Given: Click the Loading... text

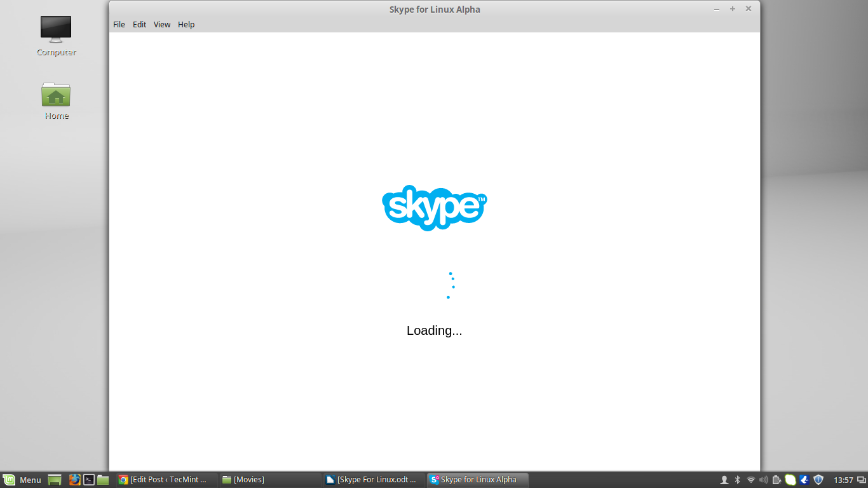Looking at the screenshot, I should pos(434,330).
